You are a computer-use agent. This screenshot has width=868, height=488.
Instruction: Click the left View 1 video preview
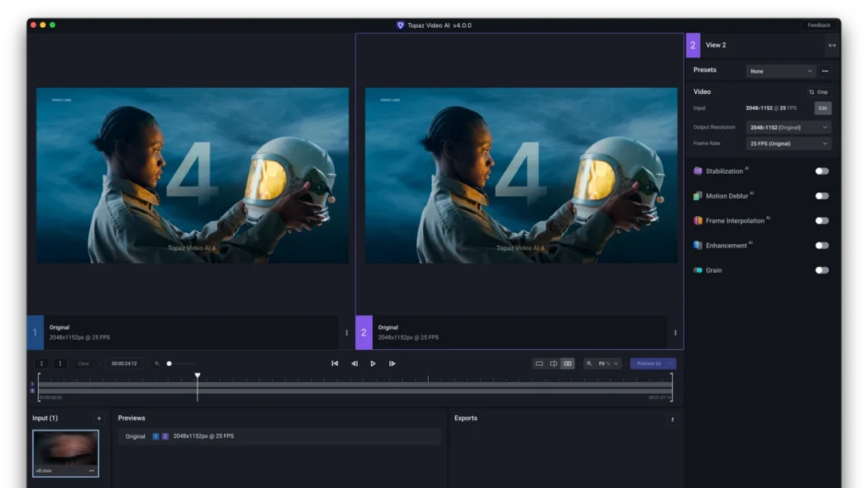(x=192, y=175)
